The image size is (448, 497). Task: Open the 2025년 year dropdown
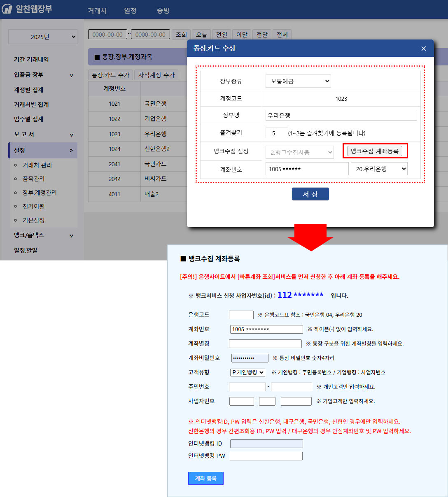click(43, 37)
